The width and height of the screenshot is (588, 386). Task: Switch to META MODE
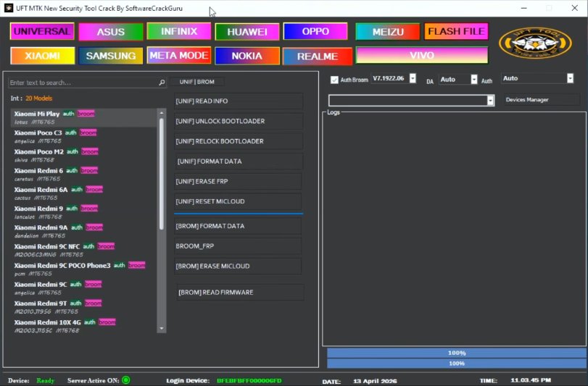click(x=179, y=56)
